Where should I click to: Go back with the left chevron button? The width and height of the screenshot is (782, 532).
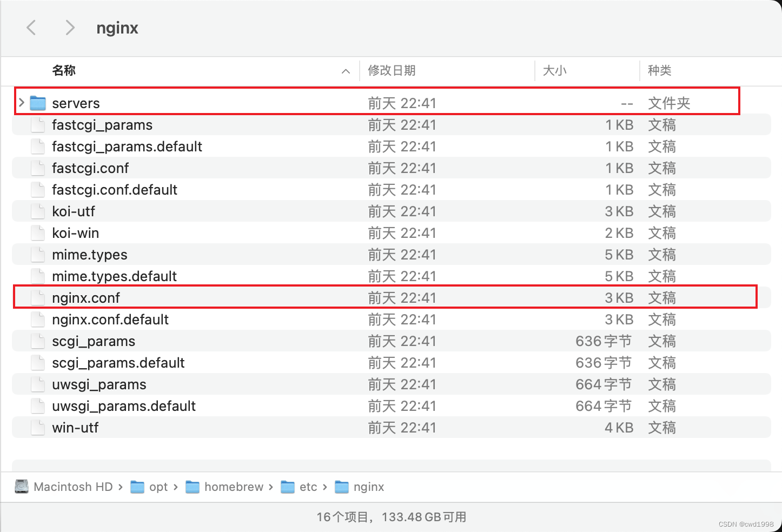coord(31,28)
